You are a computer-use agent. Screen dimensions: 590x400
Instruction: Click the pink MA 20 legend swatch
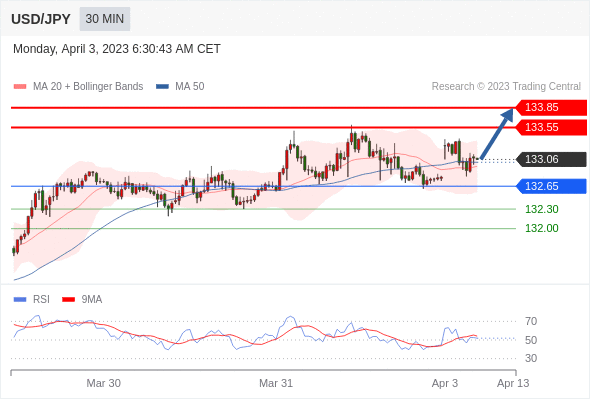click(x=20, y=87)
